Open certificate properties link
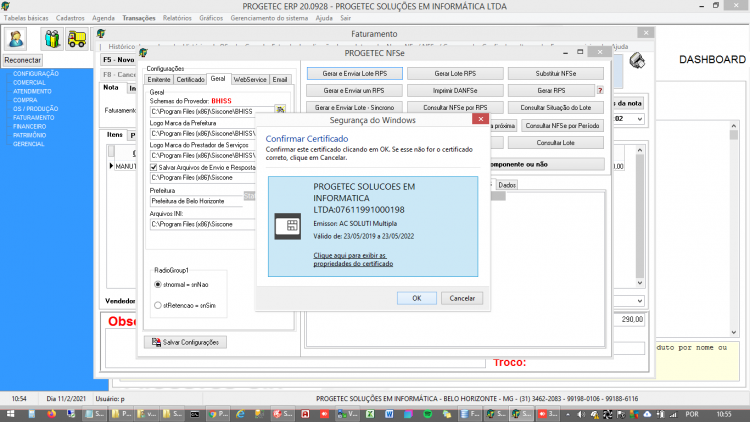The height and width of the screenshot is (422, 750). click(353, 259)
